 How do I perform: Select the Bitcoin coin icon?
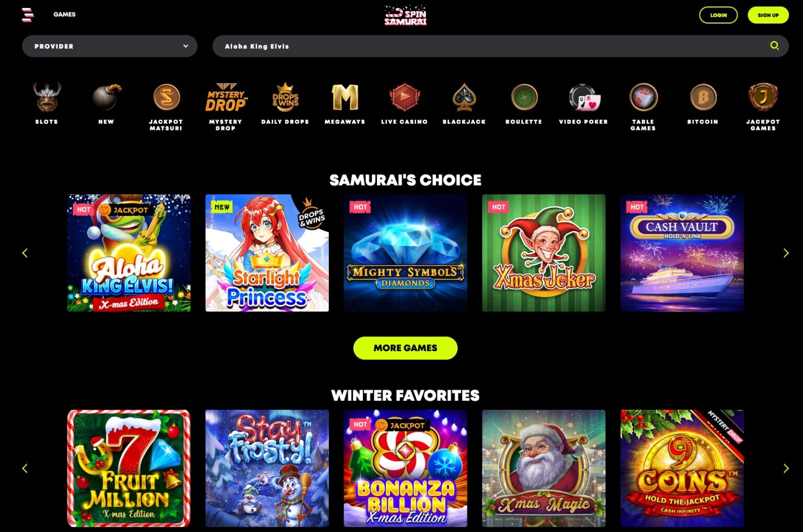point(703,97)
